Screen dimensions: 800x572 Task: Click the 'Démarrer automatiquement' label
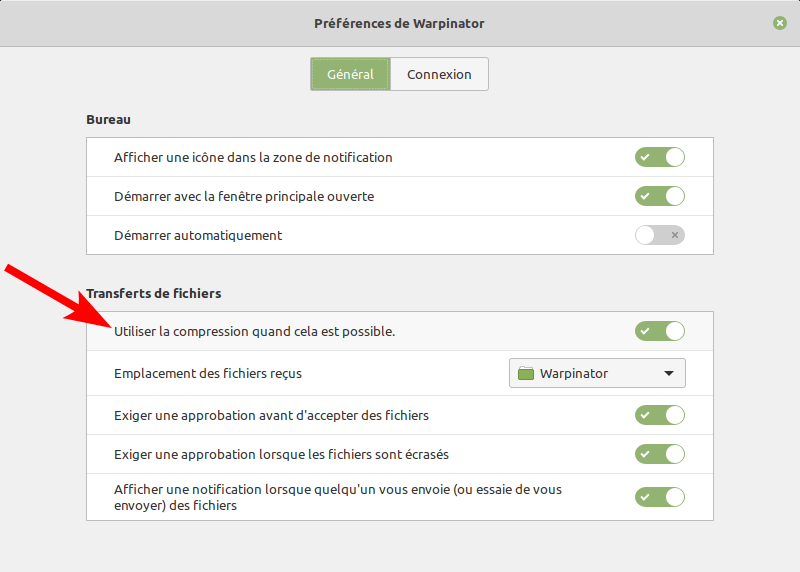tap(198, 236)
